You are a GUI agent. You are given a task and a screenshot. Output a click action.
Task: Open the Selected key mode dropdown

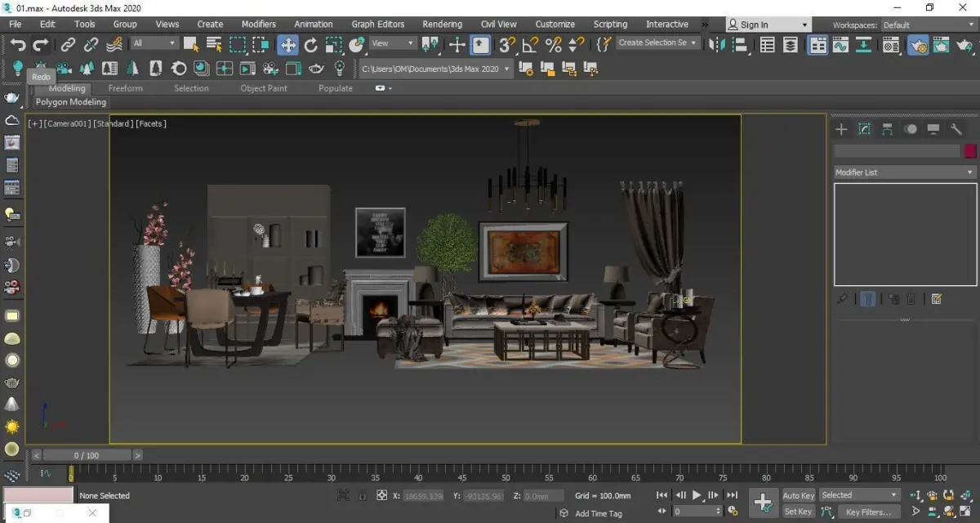(859, 495)
